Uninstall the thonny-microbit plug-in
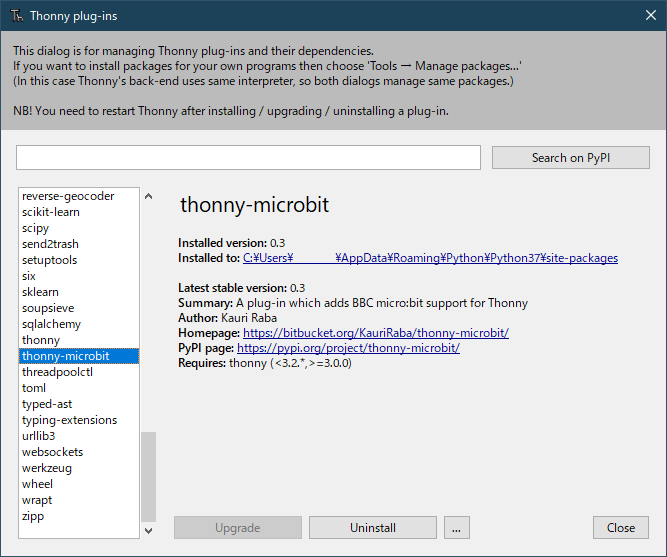667x557 pixels. pyautogui.click(x=373, y=528)
